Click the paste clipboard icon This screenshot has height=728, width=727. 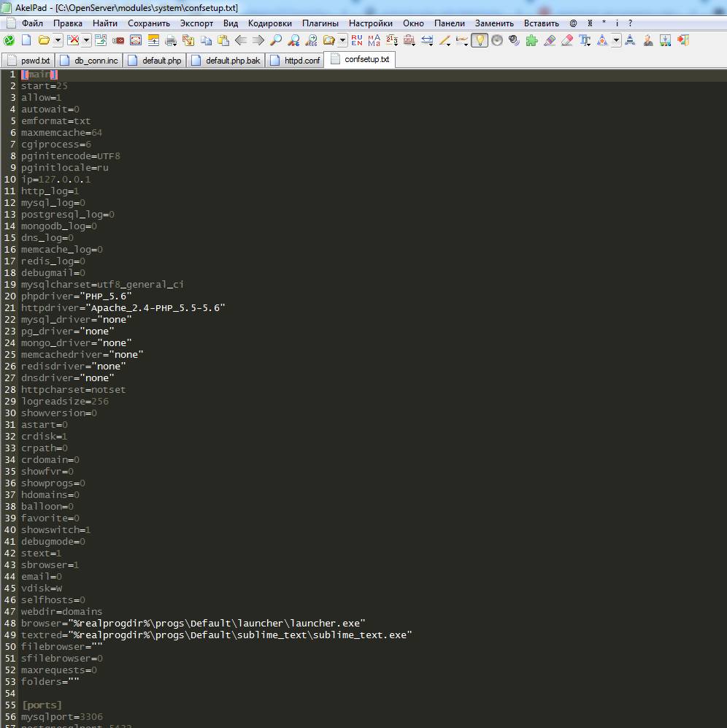tap(223, 41)
